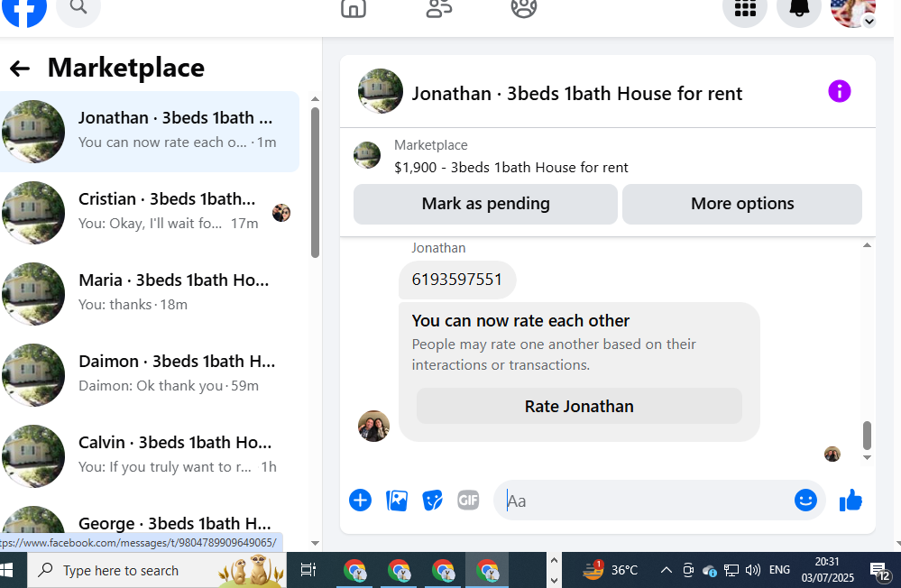Click the conversation list scrollbar thumb
Screen dimensions: 901x588
[315, 183]
